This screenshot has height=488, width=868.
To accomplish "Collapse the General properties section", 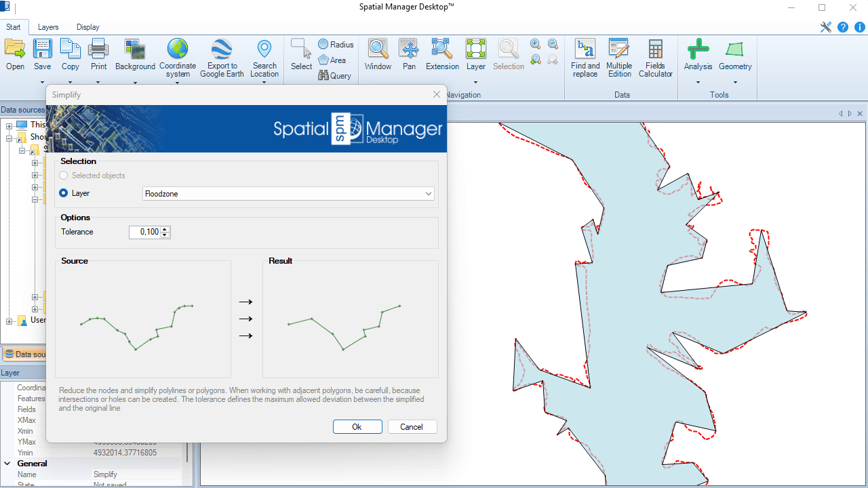I will tap(7, 464).
